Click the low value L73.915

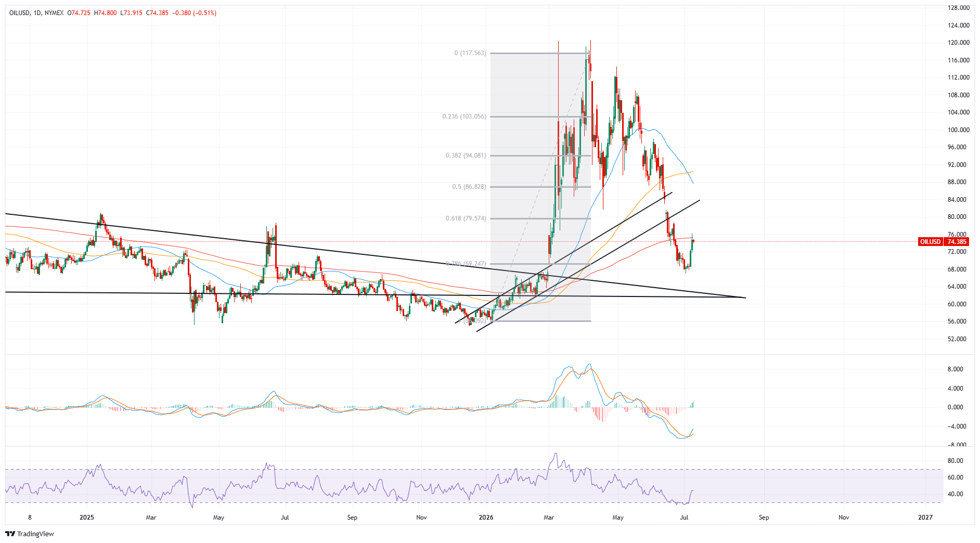coord(131,13)
